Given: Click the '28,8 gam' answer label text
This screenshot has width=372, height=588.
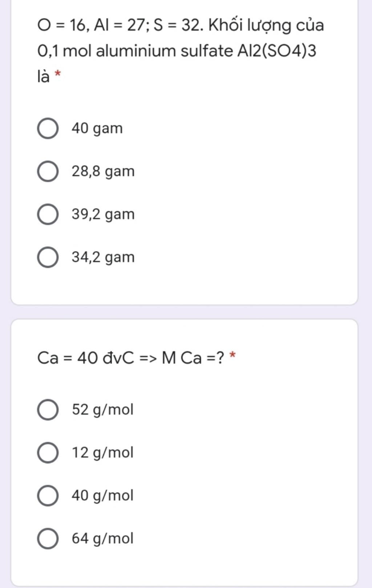Looking at the screenshot, I should [103, 171].
